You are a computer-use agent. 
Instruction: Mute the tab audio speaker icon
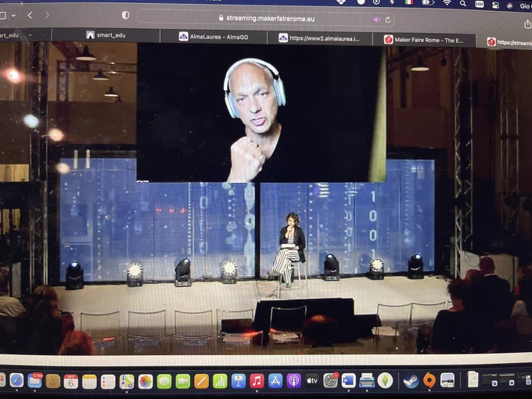(376, 20)
